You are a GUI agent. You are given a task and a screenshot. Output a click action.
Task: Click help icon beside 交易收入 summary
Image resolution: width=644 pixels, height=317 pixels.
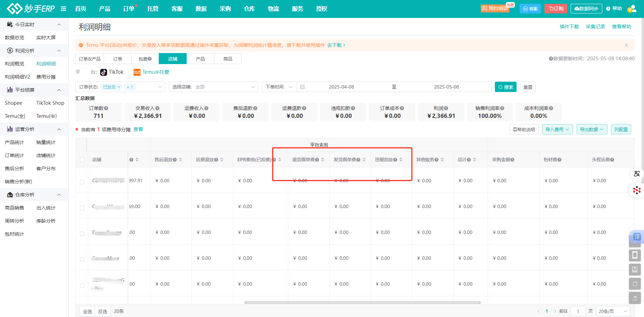pos(157,108)
